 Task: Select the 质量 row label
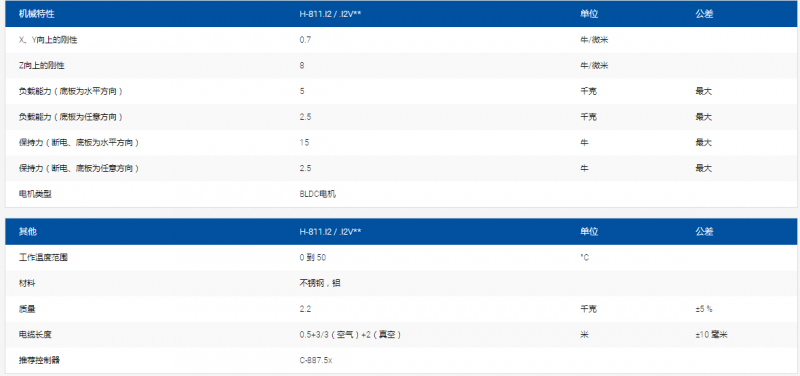tap(27, 309)
